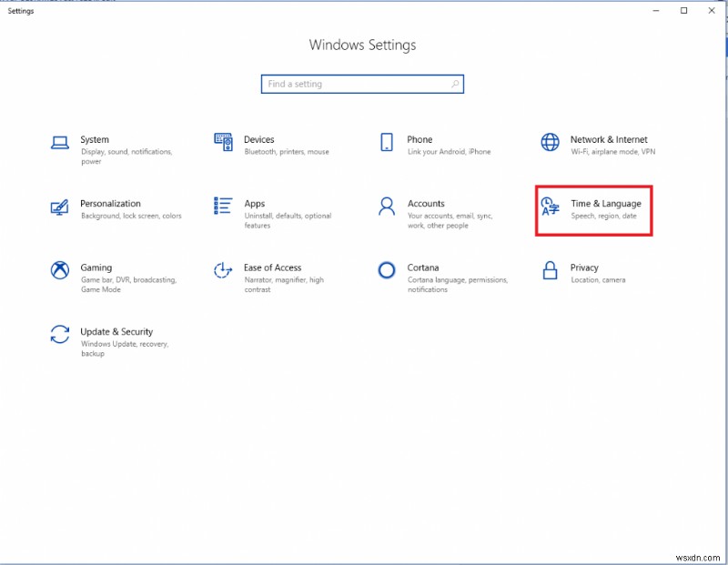
Task: Open Personalization settings label
Action: [110, 204]
